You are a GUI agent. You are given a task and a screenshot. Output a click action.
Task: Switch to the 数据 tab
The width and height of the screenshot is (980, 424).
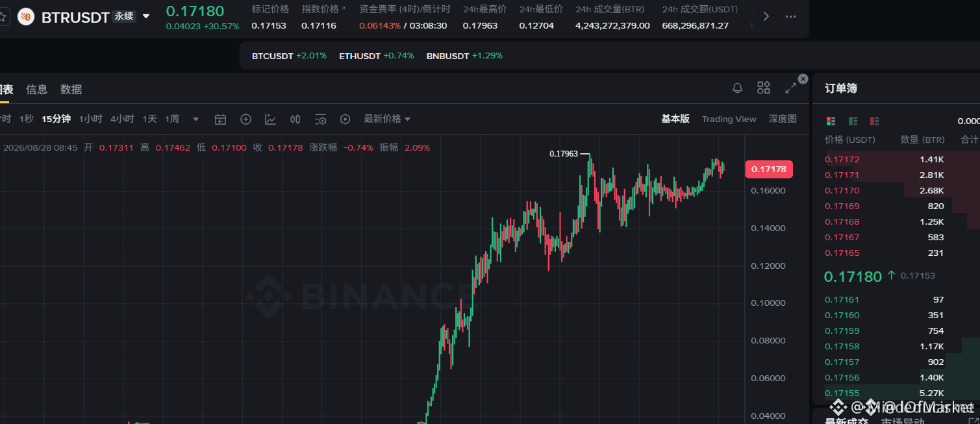point(71,90)
